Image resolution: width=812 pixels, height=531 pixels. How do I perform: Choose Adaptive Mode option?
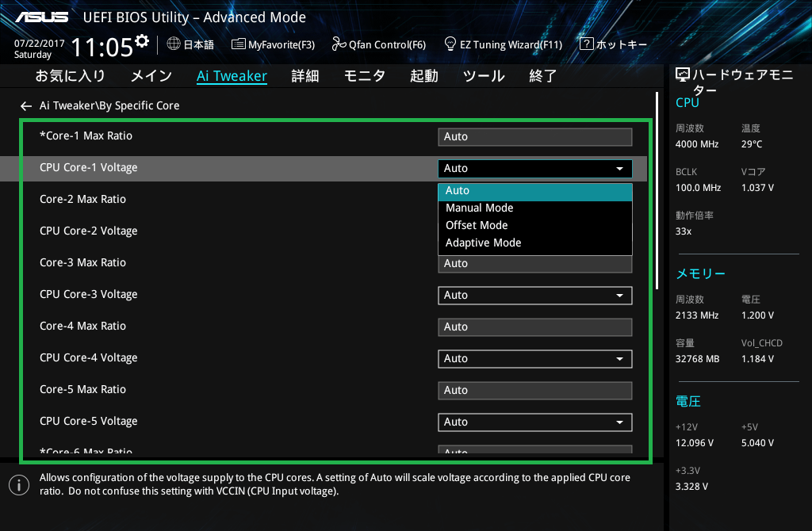[x=535, y=243]
